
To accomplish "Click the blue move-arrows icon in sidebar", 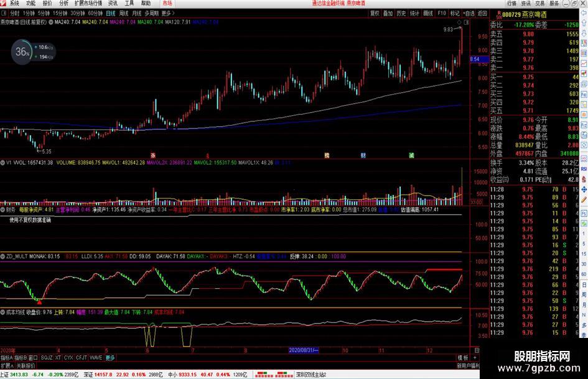I will tap(584, 190).
